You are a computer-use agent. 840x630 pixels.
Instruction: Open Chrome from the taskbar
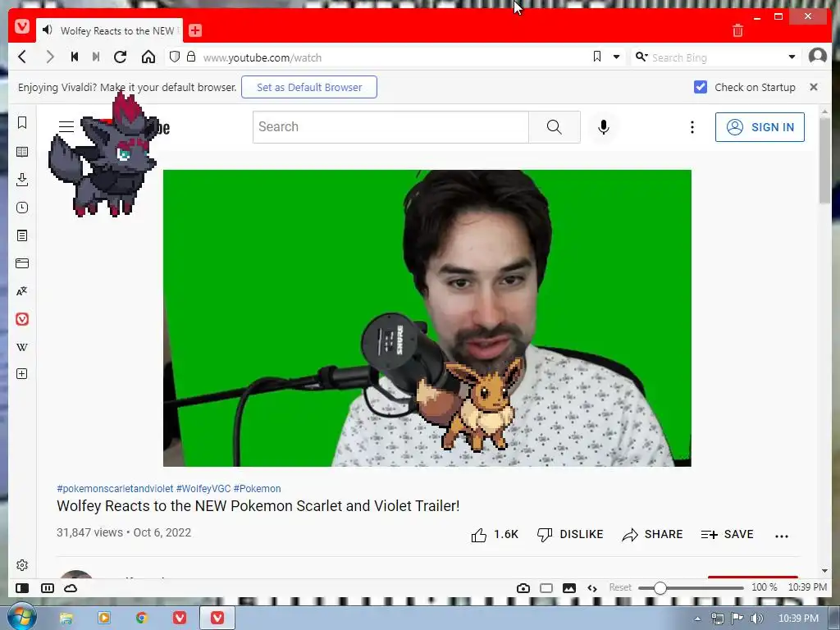coord(141,618)
